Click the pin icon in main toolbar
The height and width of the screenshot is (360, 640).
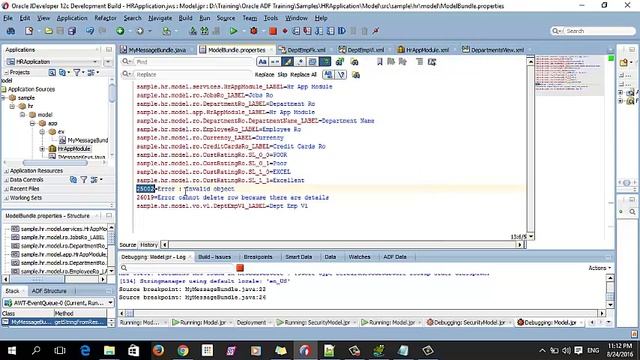pos(376,31)
